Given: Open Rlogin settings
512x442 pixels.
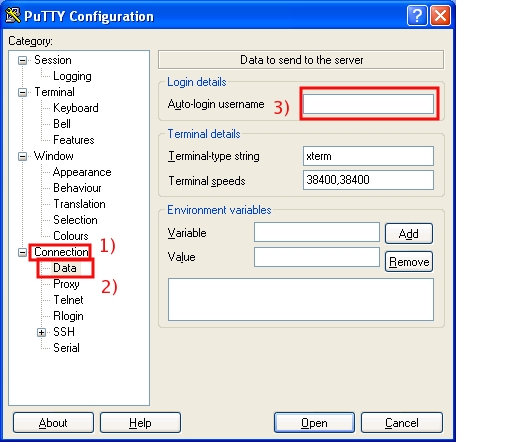Looking at the screenshot, I should 68,316.
